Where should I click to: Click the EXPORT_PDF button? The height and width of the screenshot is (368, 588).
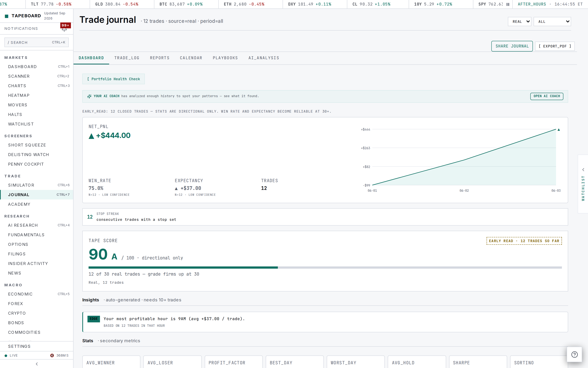(x=555, y=46)
